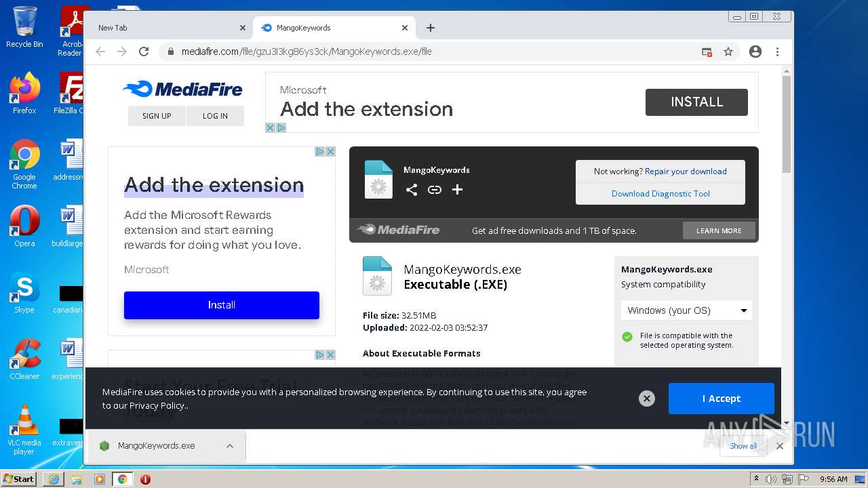Image resolution: width=868 pixels, height=488 pixels.
Task: Click the share icon for MangoKeywords
Action: click(412, 190)
